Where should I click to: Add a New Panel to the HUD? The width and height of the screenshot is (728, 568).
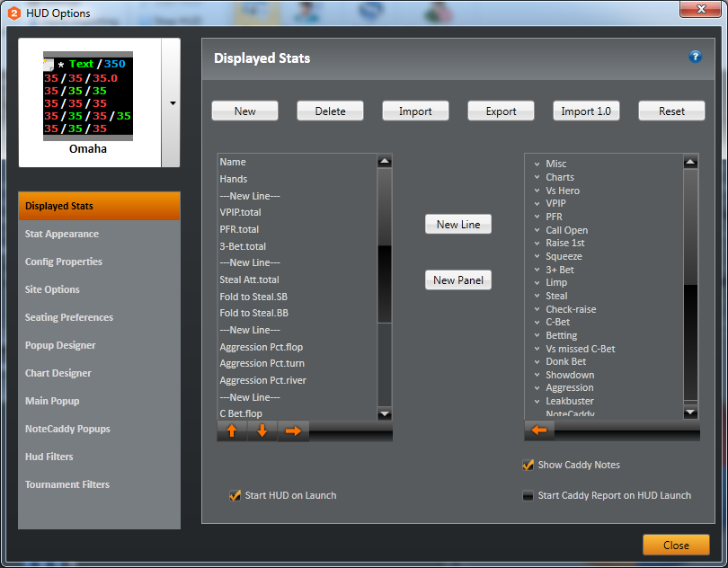click(x=457, y=280)
